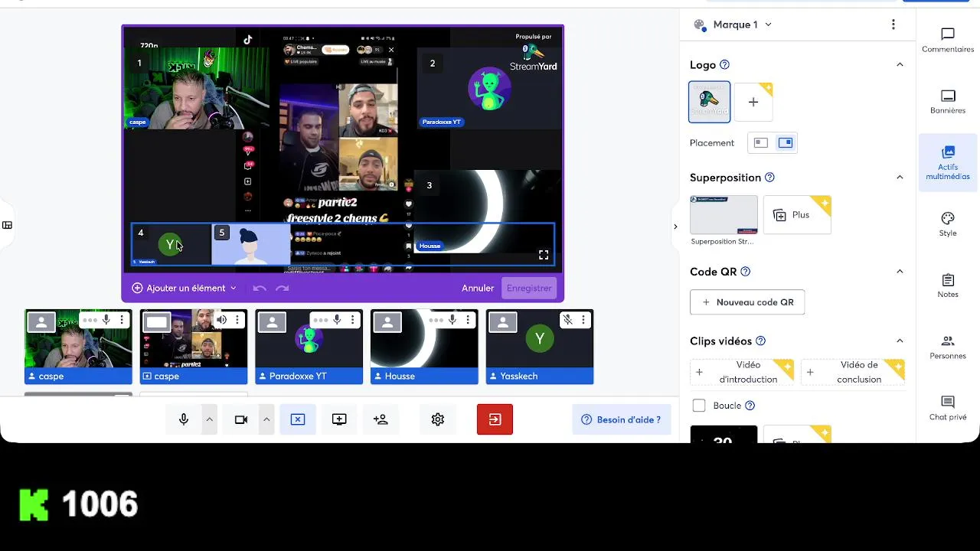The image size is (980, 551).
Task: Show help for Boucle
Action: 750,406
